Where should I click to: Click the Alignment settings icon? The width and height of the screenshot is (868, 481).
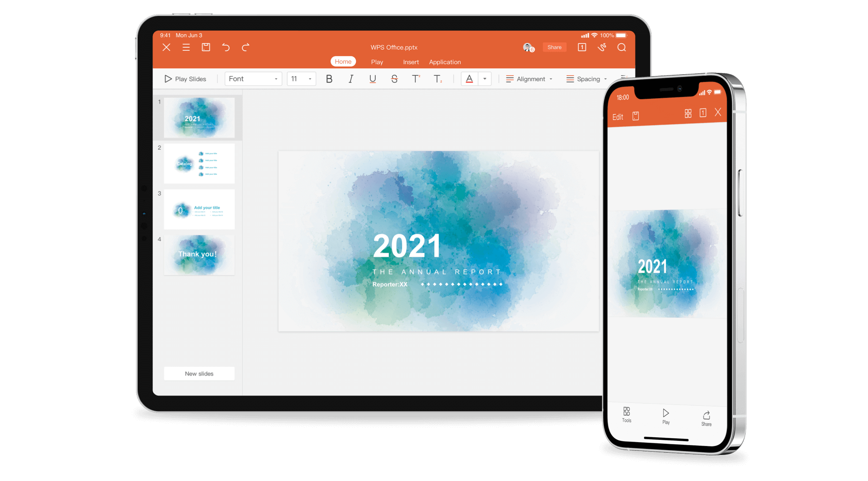(510, 78)
